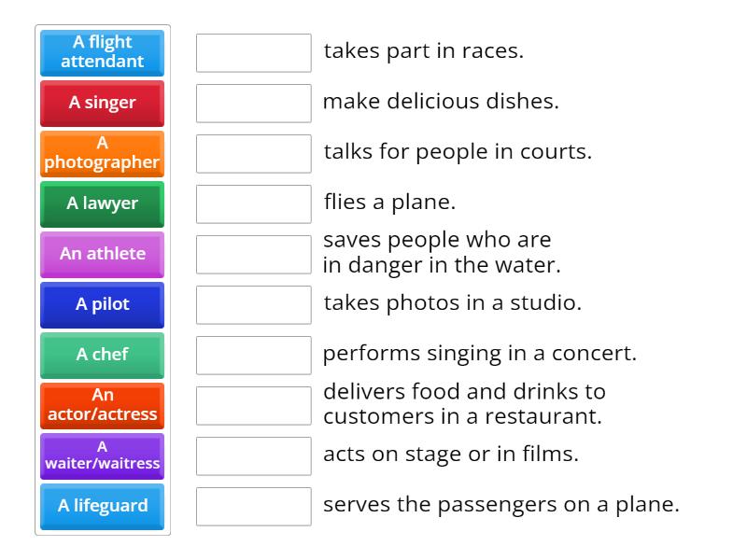Pick the purple 'A waiter/waitress' tile
This screenshot has width=747, height=560.
(x=103, y=455)
